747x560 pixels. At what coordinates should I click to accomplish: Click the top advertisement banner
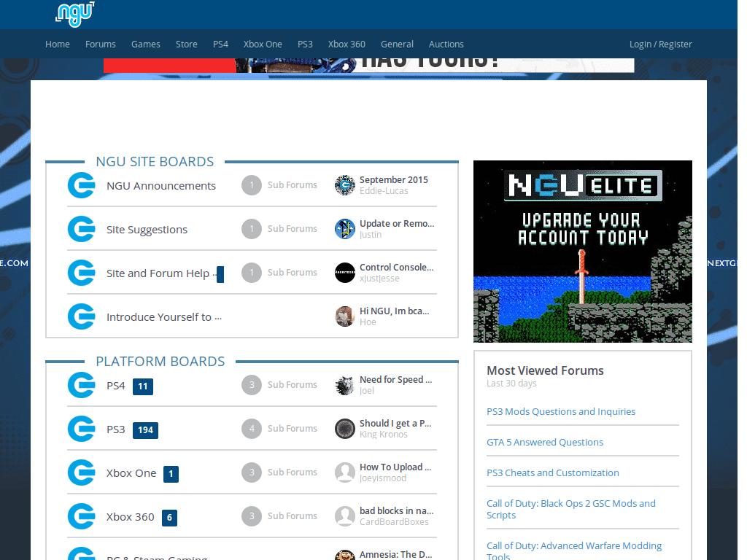tap(368, 65)
